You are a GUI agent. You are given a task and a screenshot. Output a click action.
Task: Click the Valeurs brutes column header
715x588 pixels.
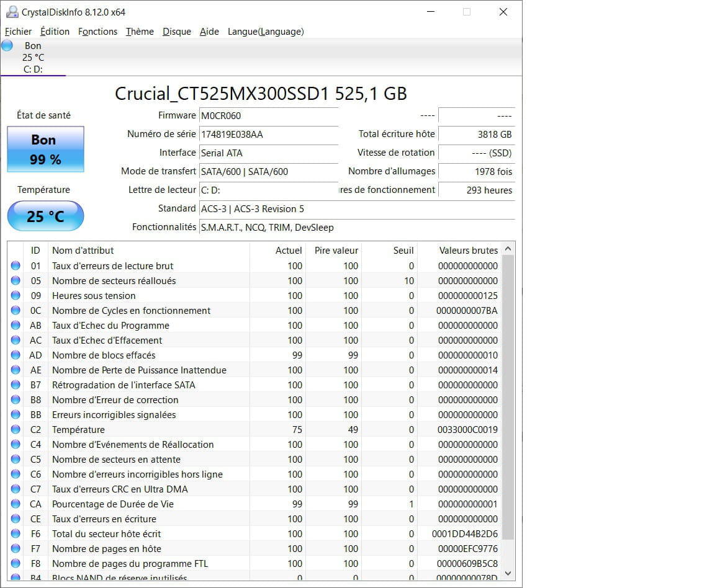[468, 251]
